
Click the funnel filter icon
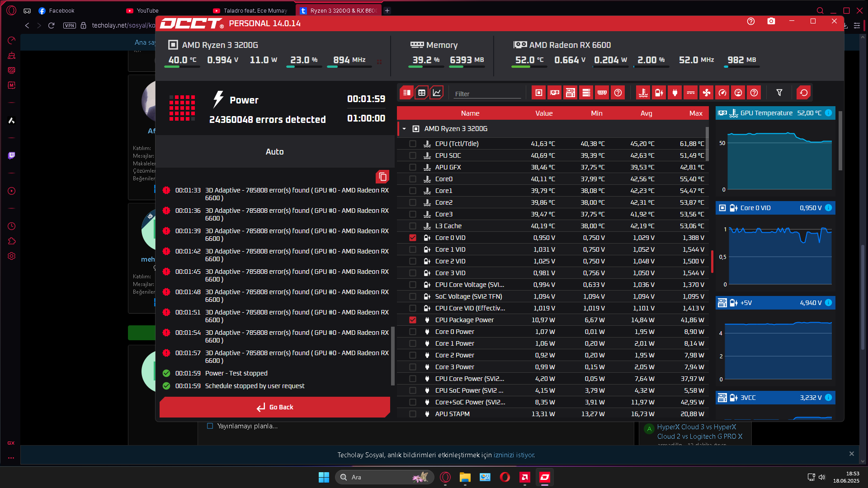click(x=779, y=93)
